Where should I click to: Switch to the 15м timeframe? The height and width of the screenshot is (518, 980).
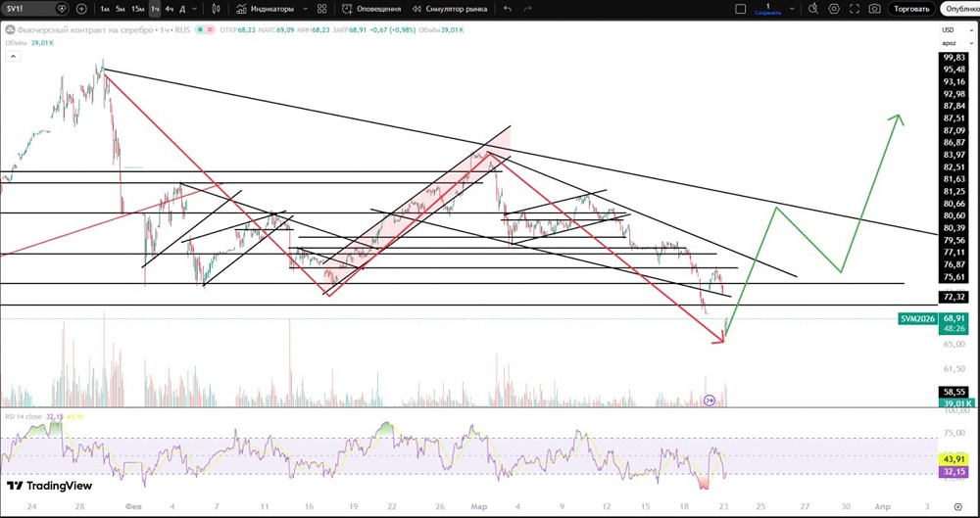click(137, 9)
